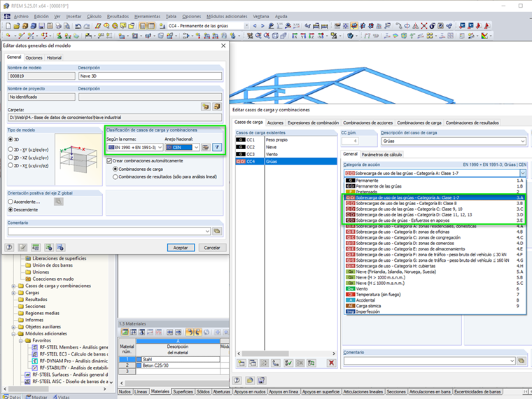Viewport: 532px width, 399px height.
Task: Open the Según la norma dropdown
Action: tap(135, 147)
